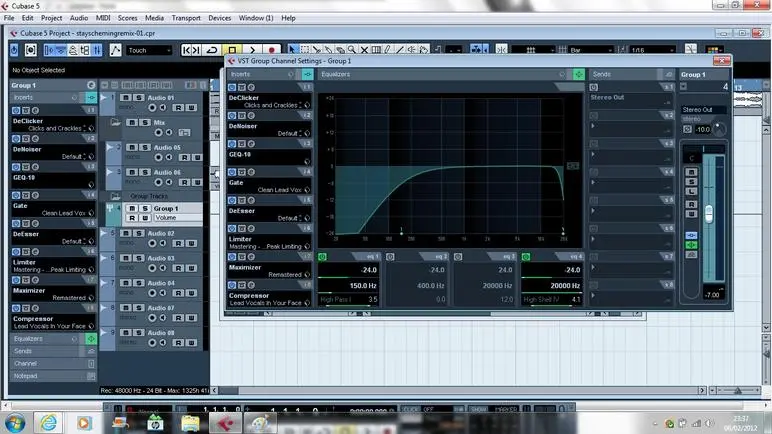Toggle record enable on Audio 01 track
772x434 pixels.
[152, 107]
